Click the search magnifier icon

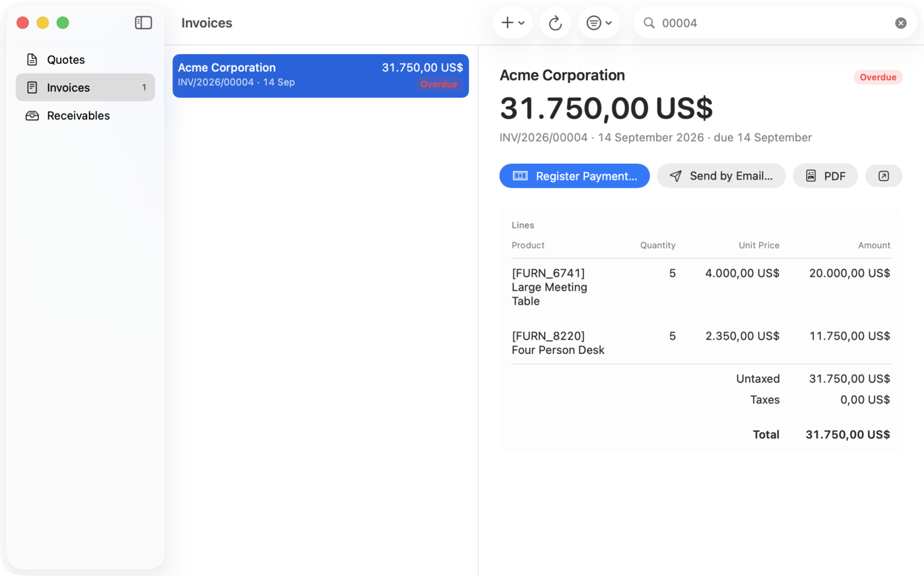649,23
